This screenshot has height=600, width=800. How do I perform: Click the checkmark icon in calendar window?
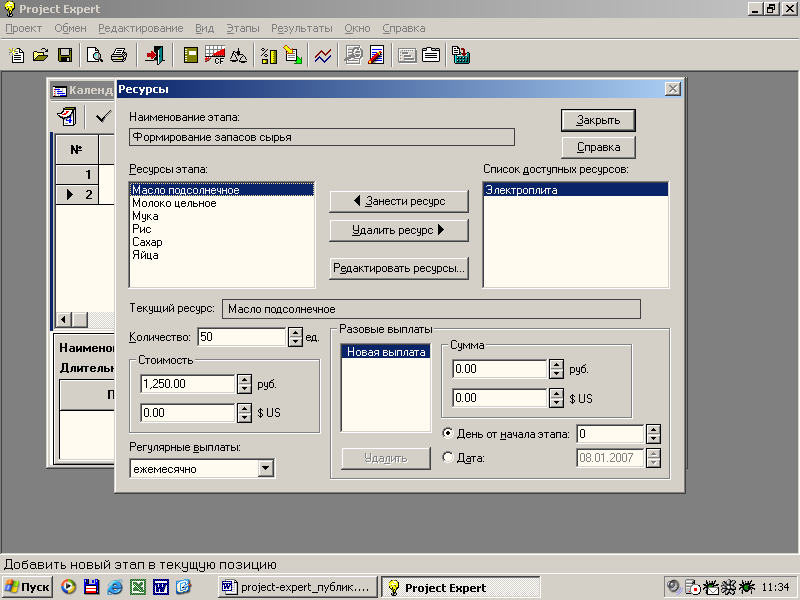click(x=103, y=116)
